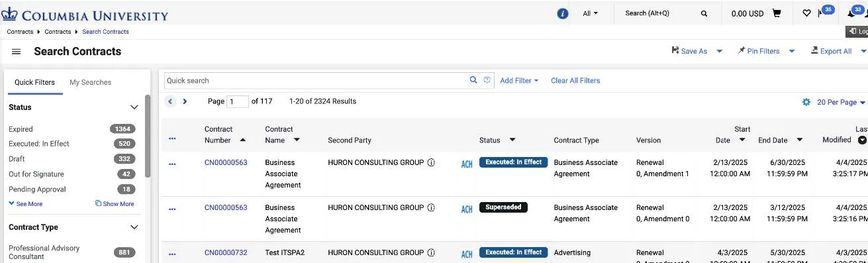Image resolution: width=868 pixels, height=263 pixels.
Task: Click info icon beside HURON in Test ITSPA2 row
Action: 431,252
